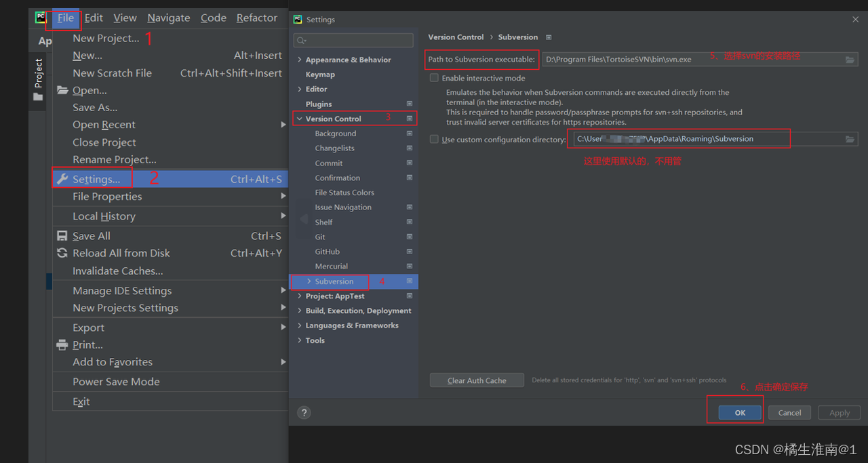Expand the File Properties submenu
This screenshot has height=463, width=868.
pyautogui.click(x=170, y=197)
